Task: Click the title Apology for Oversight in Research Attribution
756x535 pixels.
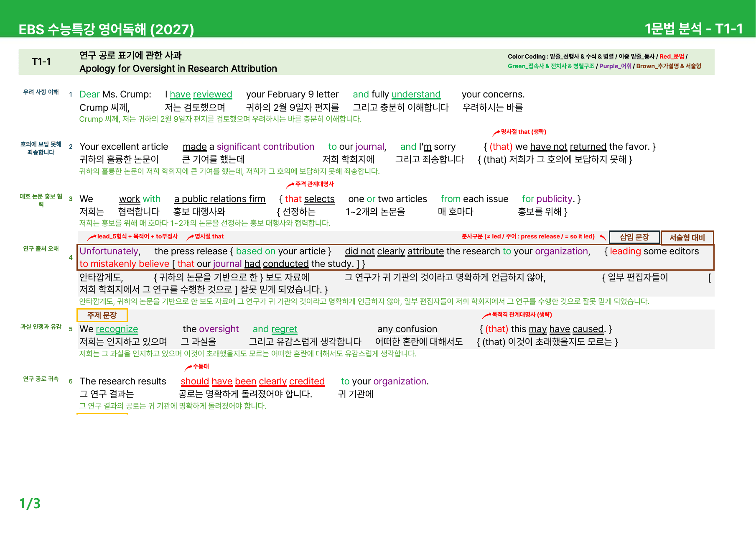Action: tap(178, 69)
